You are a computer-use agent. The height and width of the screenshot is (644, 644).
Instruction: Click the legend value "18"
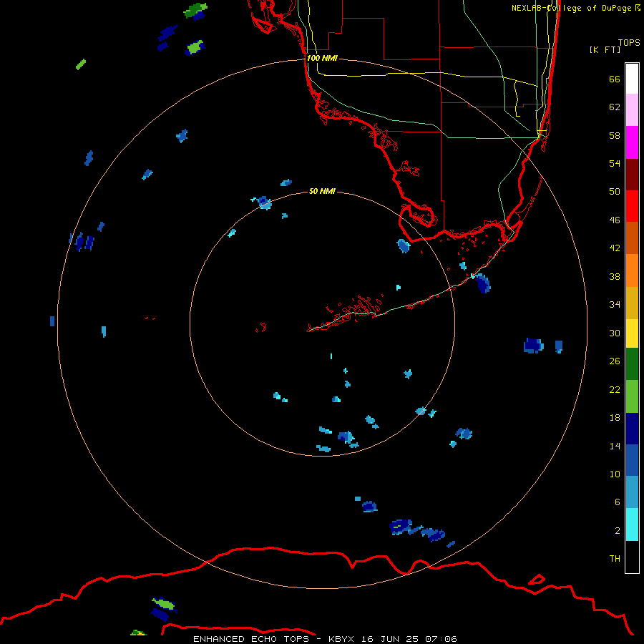click(615, 417)
